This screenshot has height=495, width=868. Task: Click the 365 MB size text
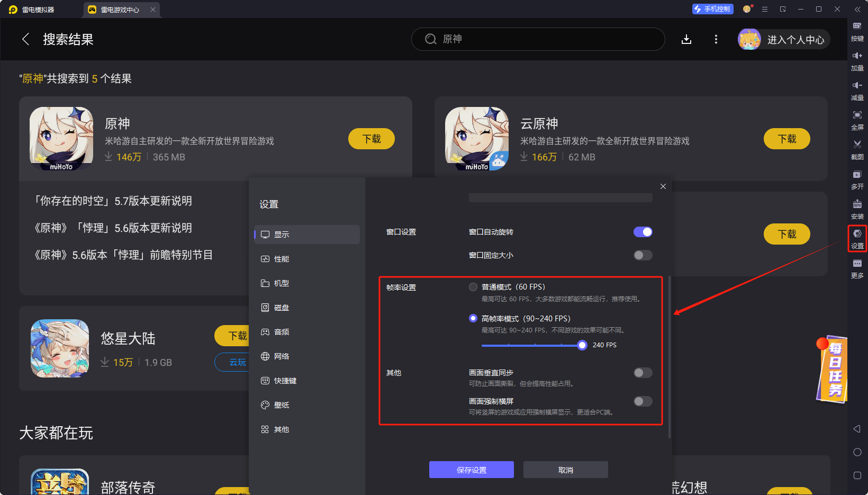(x=169, y=157)
